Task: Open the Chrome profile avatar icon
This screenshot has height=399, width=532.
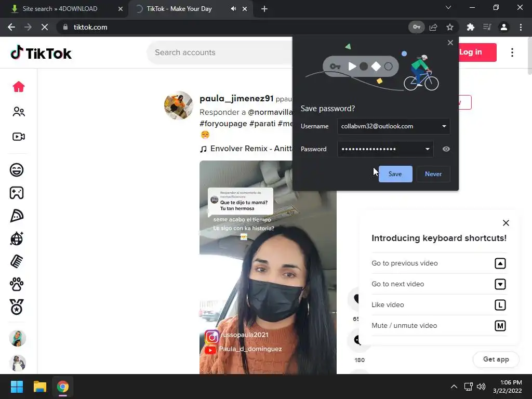Action: pos(504,27)
